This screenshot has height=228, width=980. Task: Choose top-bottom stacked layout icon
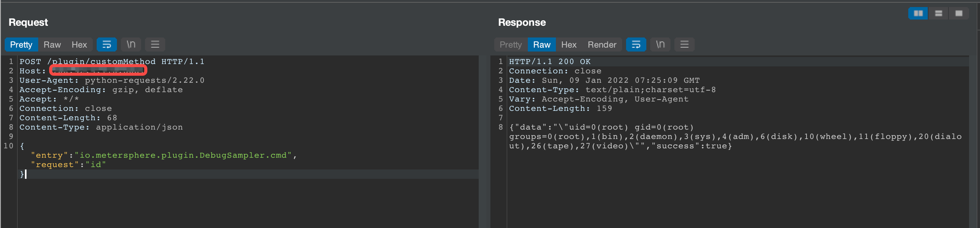click(939, 13)
